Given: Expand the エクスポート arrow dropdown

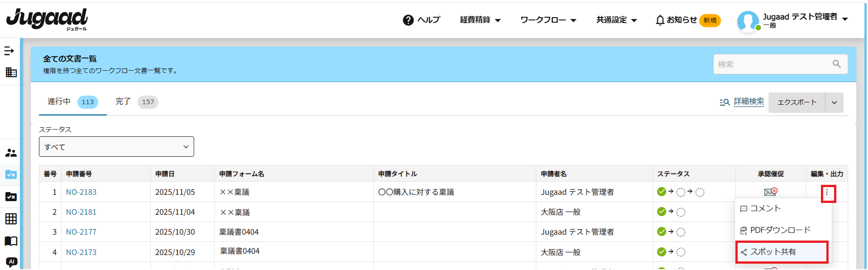Looking at the screenshot, I should click(x=834, y=102).
